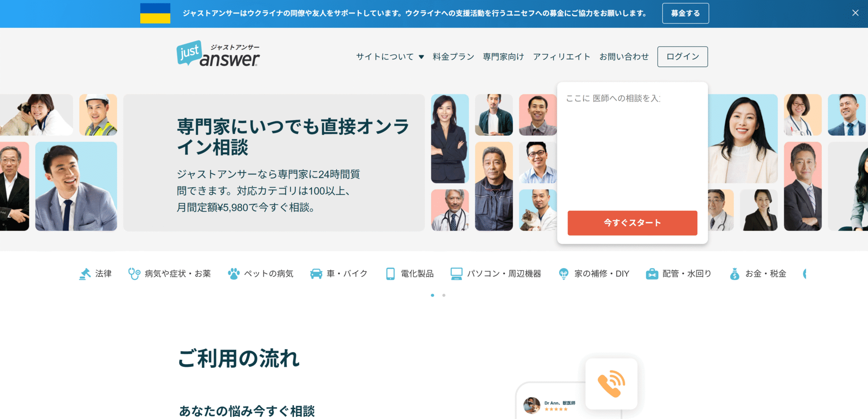The width and height of the screenshot is (868, 419).
Task: Focus the doctor consultation question text box
Action: pos(632,148)
